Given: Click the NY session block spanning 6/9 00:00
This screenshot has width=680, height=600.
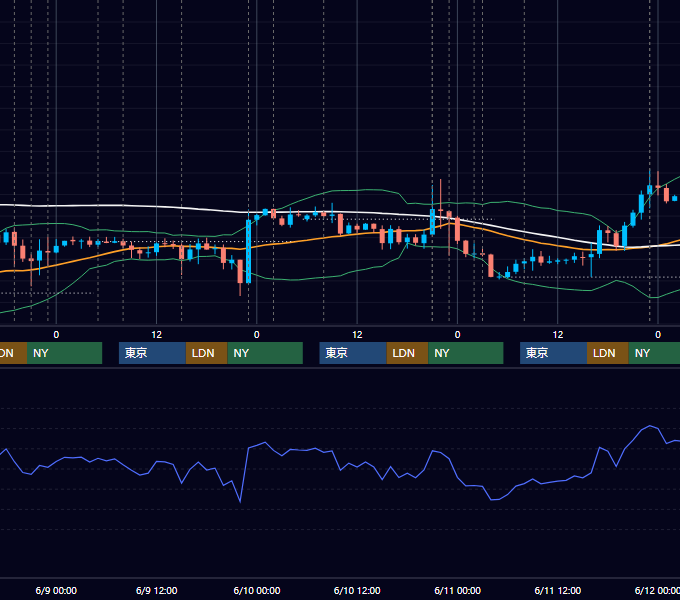Looking at the screenshot, I should 64,353.
